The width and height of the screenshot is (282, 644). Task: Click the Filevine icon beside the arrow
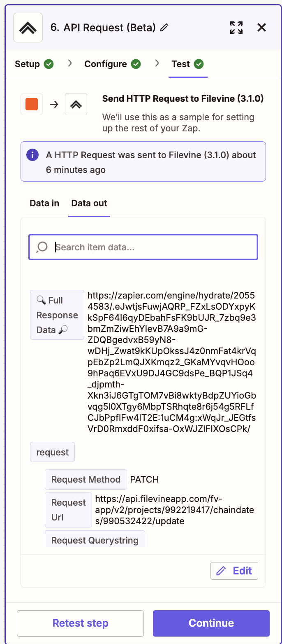click(x=76, y=104)
